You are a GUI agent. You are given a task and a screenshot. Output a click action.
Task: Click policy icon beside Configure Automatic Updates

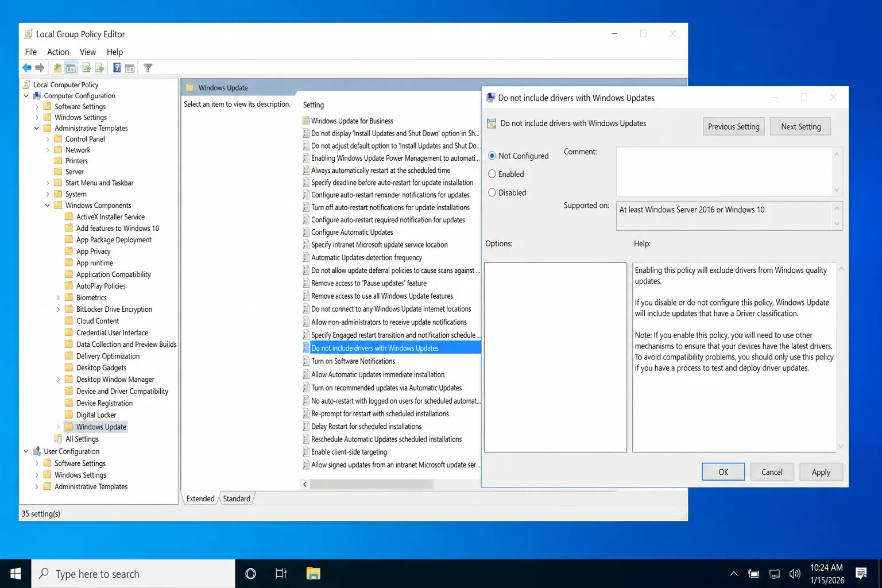(306, 232)
